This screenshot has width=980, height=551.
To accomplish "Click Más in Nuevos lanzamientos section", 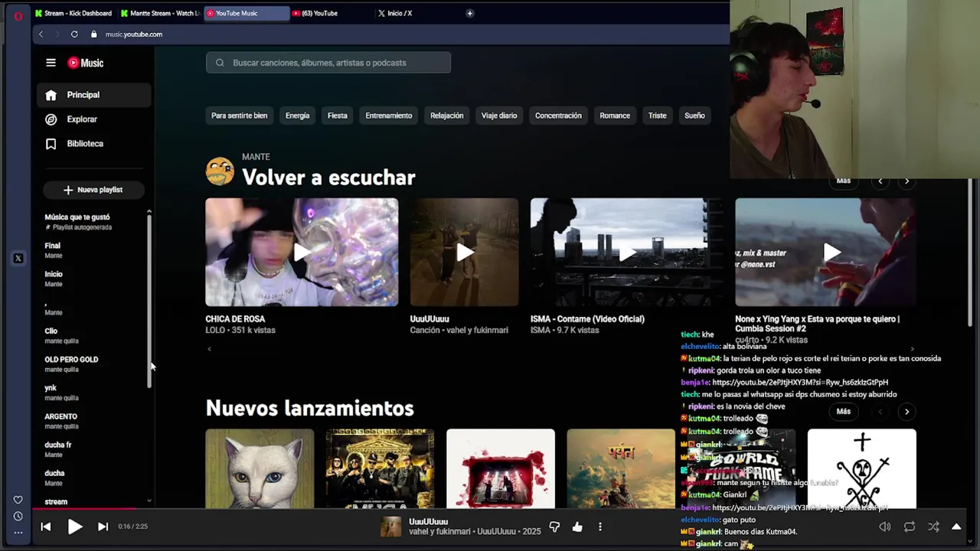I will click(x=844, y=412).
